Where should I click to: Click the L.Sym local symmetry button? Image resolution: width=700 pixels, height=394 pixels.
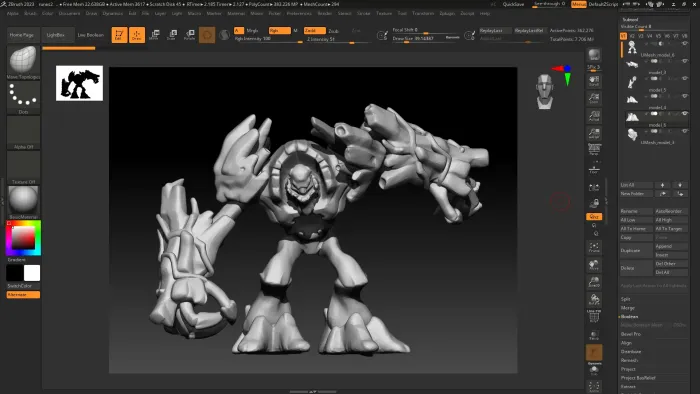click(594, 188)
